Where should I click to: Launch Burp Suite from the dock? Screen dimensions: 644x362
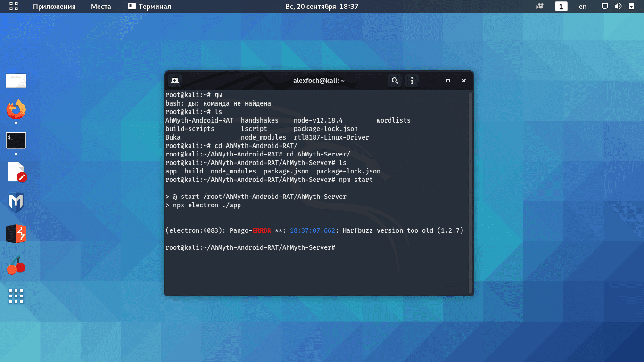tap(16, 234)
